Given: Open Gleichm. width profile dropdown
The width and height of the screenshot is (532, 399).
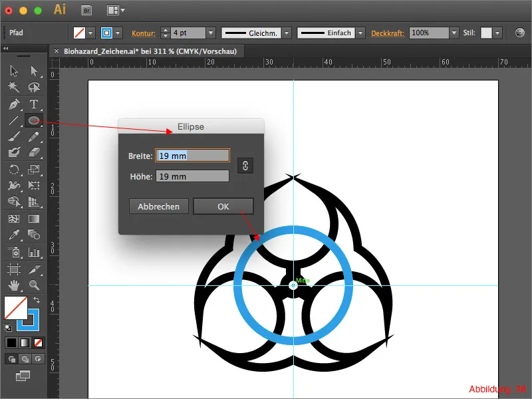Looking at the screenshot, I should point(287,33).
